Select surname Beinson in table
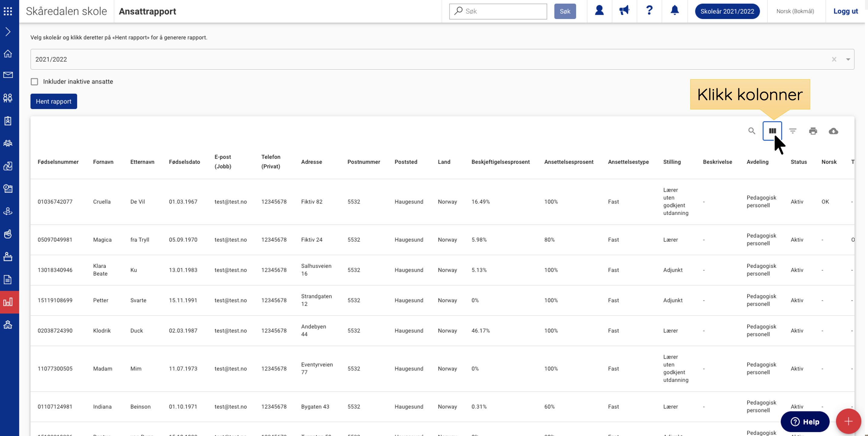Image resolution: width=868 pixels, height=436 pixels. [x=140, y=406]
